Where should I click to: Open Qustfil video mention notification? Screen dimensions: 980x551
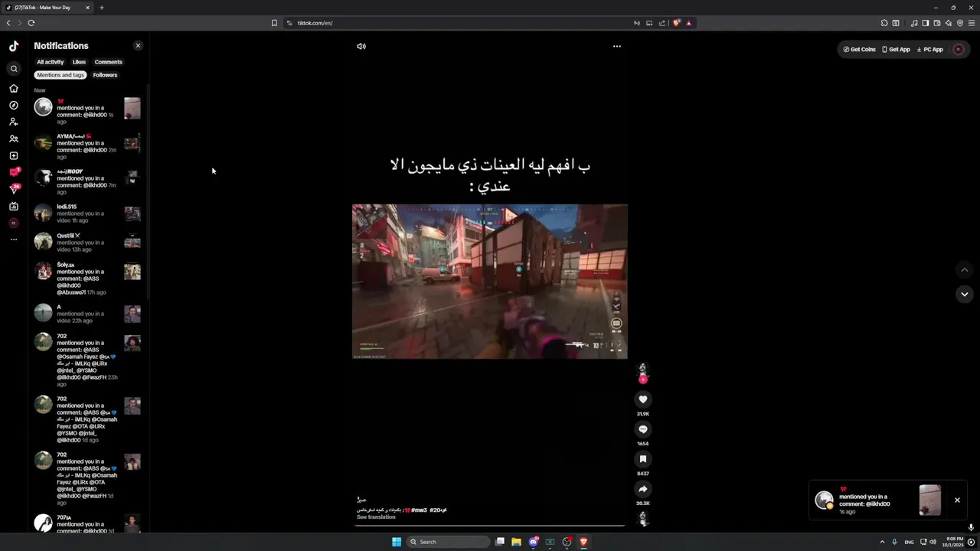(x=87, y=243)
